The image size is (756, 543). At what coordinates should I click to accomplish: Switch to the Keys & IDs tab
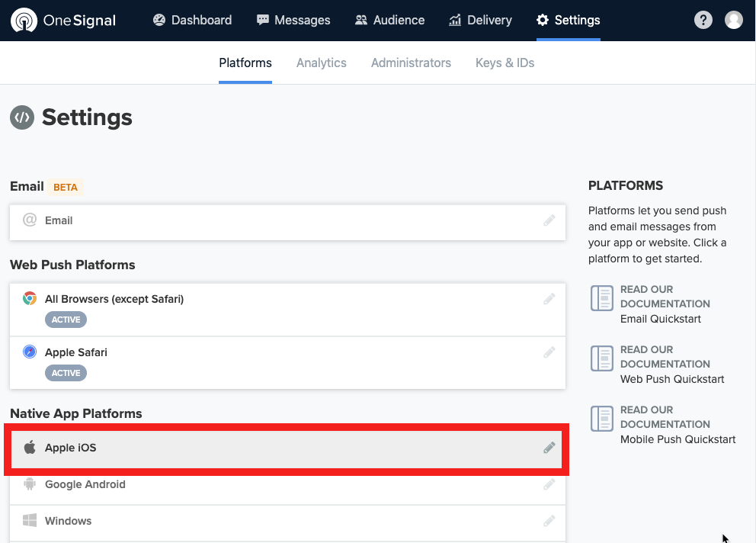point(505,63)
